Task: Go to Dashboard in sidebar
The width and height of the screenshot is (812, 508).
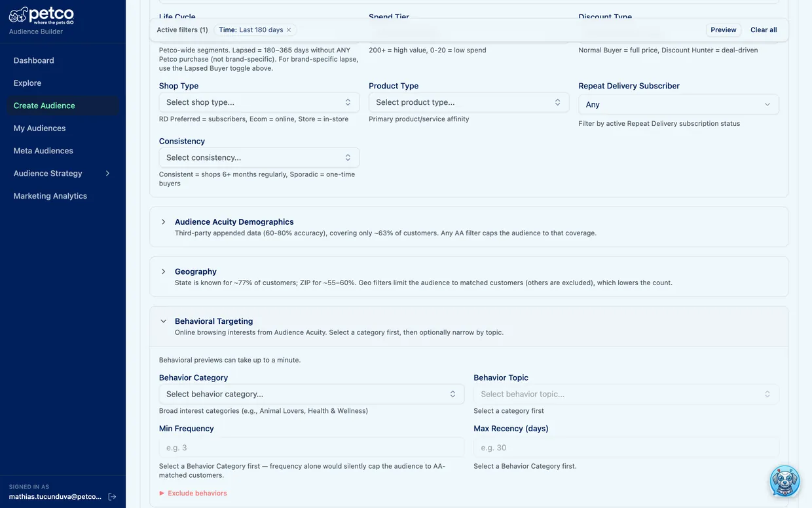Action: 34,60
